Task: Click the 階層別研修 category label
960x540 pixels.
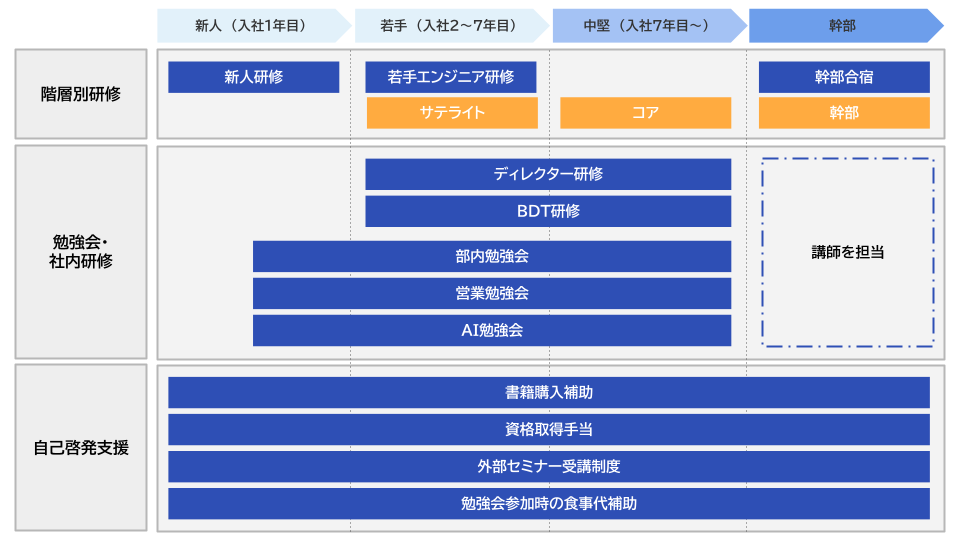Action: (x=81, y=94)
